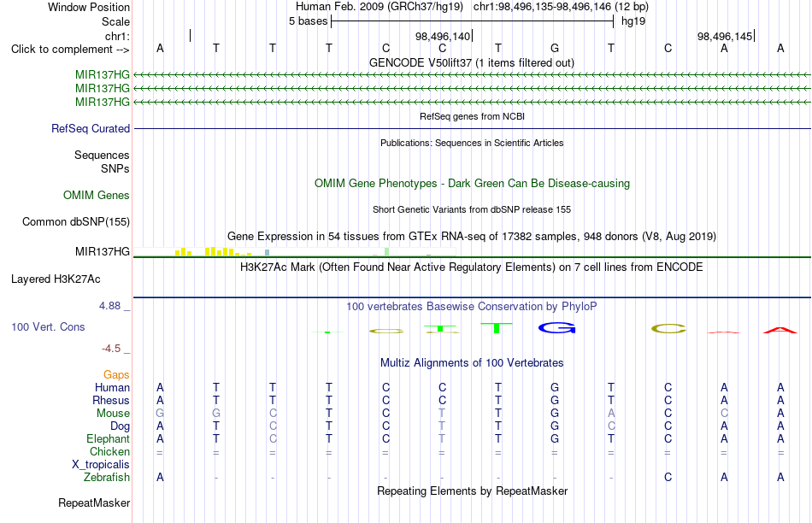Open the RepeatMasker track label
Screen dimensions: 812x523
(94, 502)
